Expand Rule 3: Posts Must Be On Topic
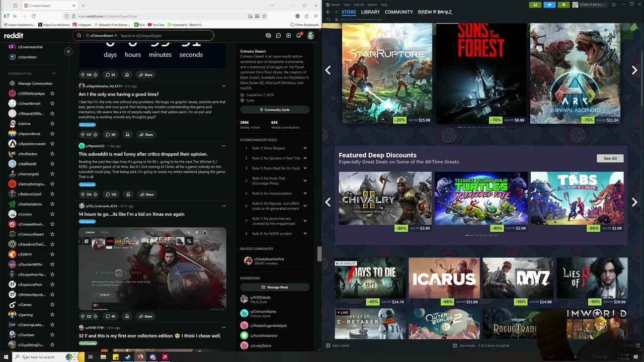The height and width of the screenshot is (362, 644). pyautogui.click(x=305, y=168)
